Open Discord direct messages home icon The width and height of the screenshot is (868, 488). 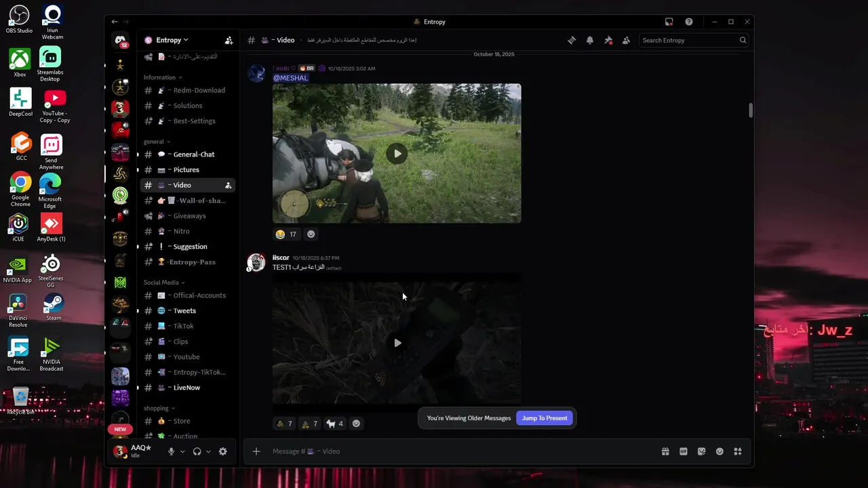point(120,41)
